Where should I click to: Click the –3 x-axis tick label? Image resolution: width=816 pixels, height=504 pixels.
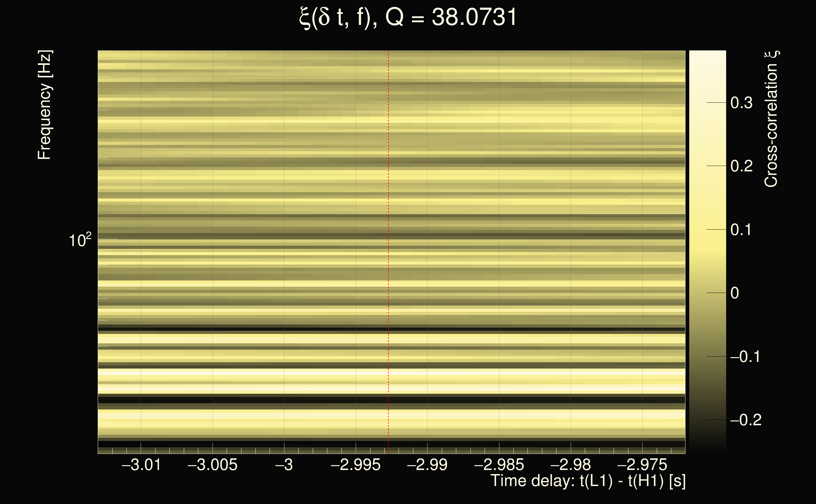pos(284,465)
